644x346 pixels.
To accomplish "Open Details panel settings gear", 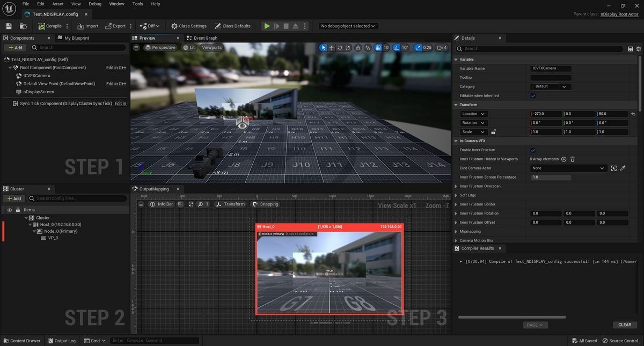I will coord(639,48).
